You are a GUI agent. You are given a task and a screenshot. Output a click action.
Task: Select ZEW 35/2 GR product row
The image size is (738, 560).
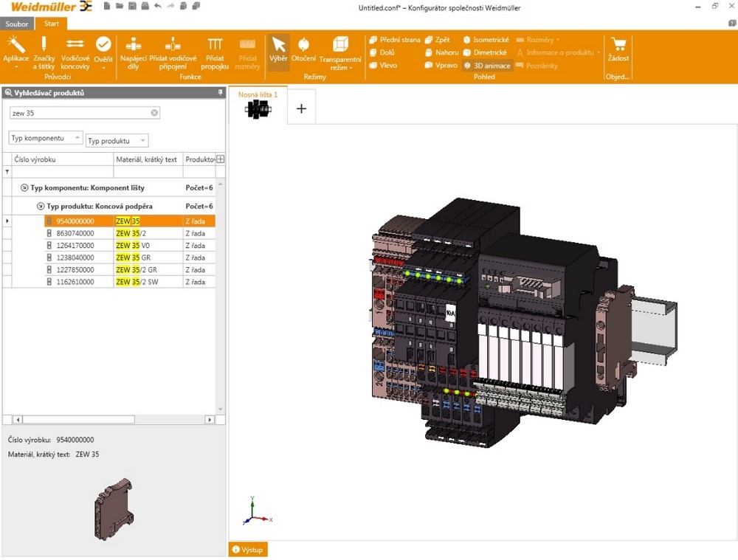[x=130, y=269]
